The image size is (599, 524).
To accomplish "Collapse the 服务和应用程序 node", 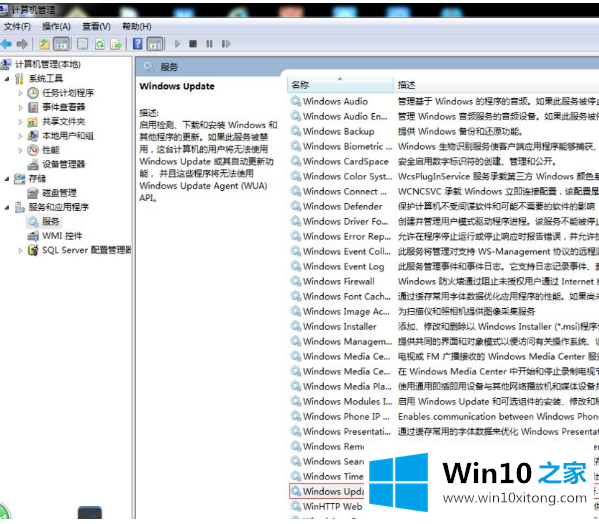I will point(7,207).
